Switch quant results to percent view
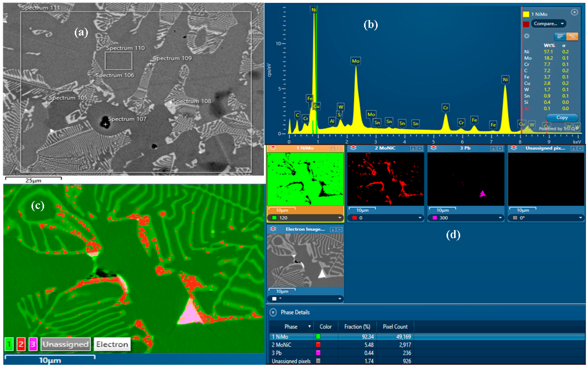The image size is (588, 367). [572, 36]
